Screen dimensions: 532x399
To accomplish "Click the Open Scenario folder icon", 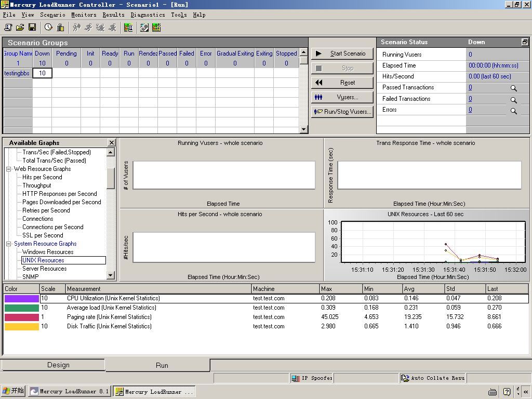I will 20,28.
